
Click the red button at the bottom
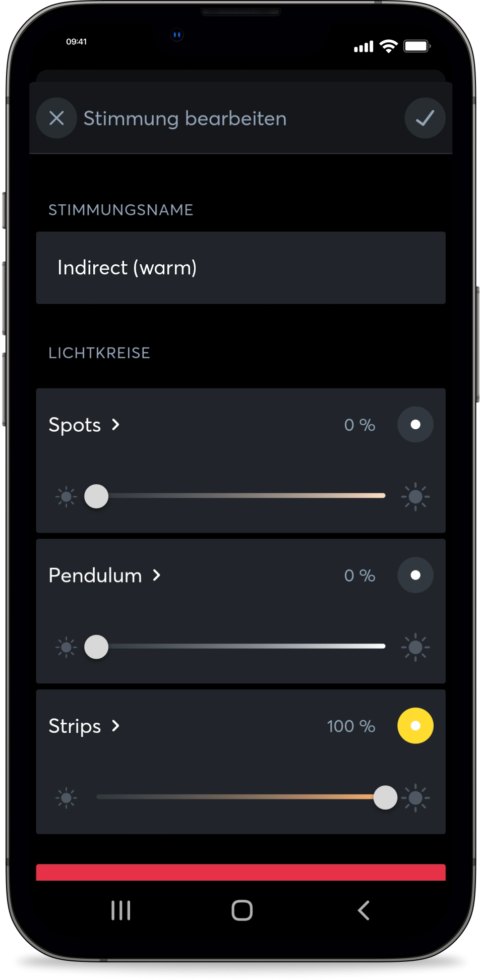240,873
